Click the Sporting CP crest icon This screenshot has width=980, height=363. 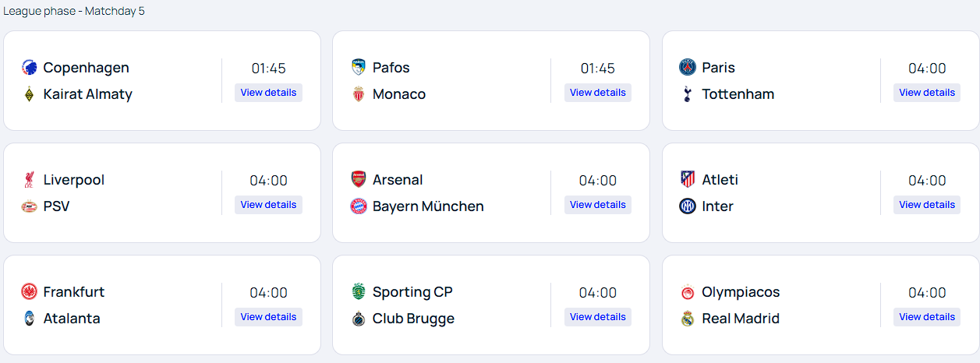[x=358, y=292]
